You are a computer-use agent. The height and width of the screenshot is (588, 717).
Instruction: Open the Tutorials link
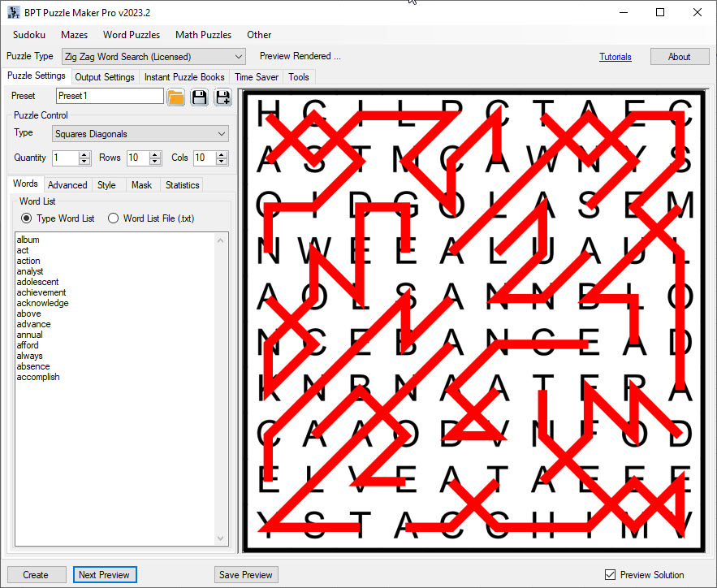point(615,56)
